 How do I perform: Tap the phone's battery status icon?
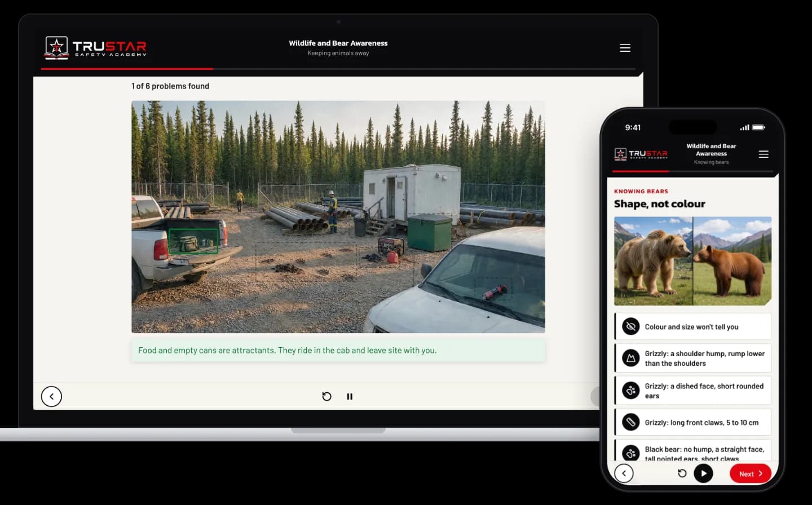758,127
